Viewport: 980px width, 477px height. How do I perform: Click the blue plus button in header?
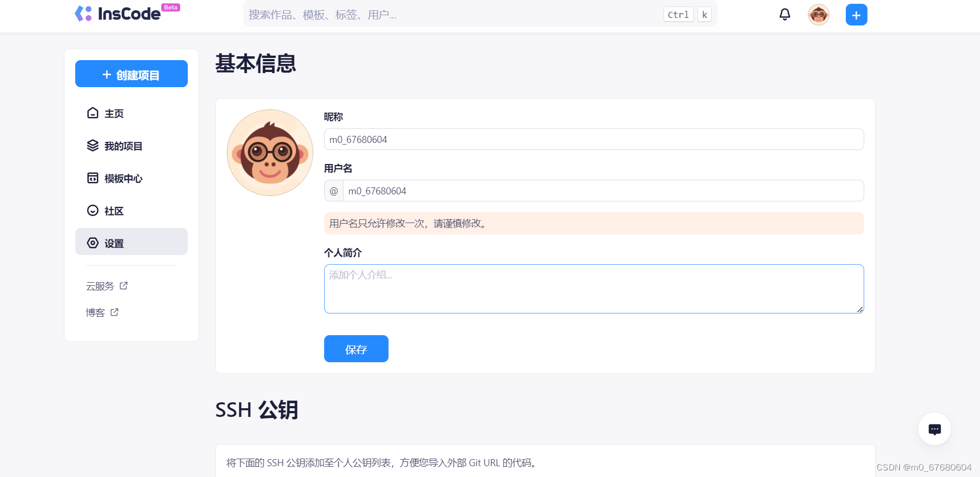click(x=857, y=15)
